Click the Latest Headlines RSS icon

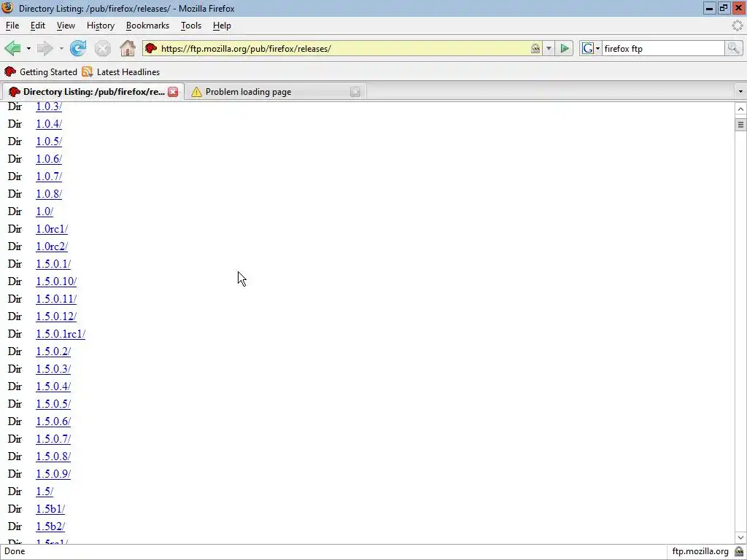tap(88, 72)
